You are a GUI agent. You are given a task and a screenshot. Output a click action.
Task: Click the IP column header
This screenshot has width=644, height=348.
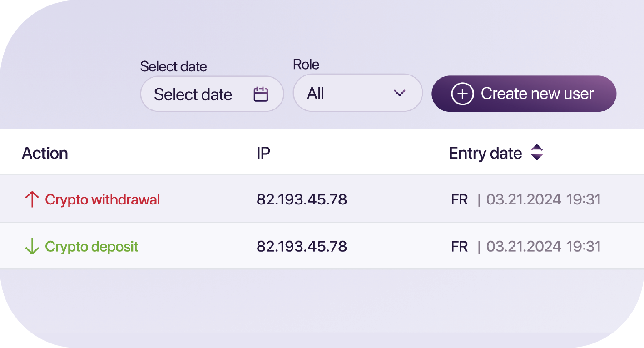coord(263,153)
